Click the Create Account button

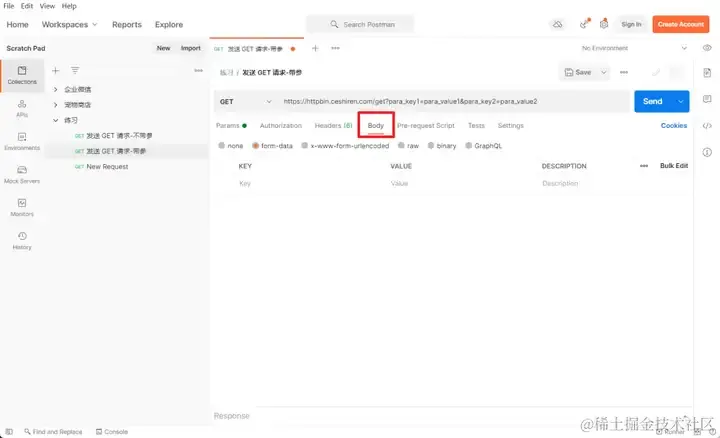[681, 24]
